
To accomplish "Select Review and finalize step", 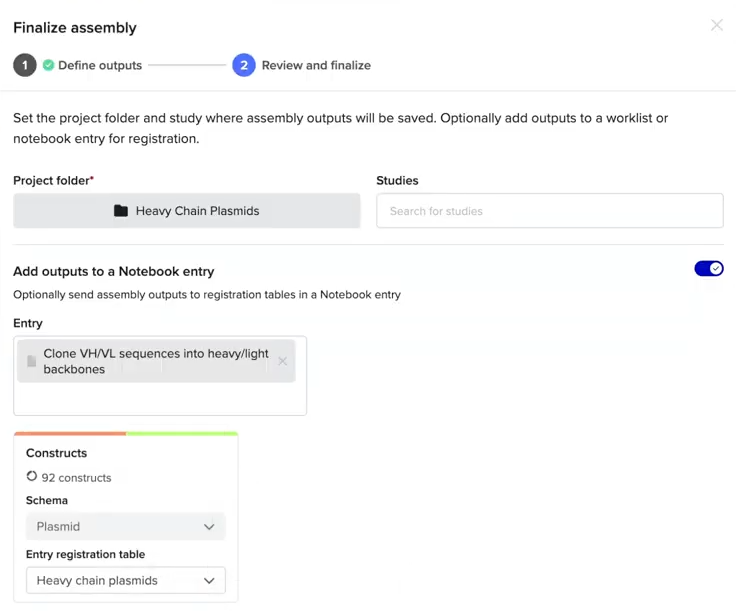I will tap(316, 65).
